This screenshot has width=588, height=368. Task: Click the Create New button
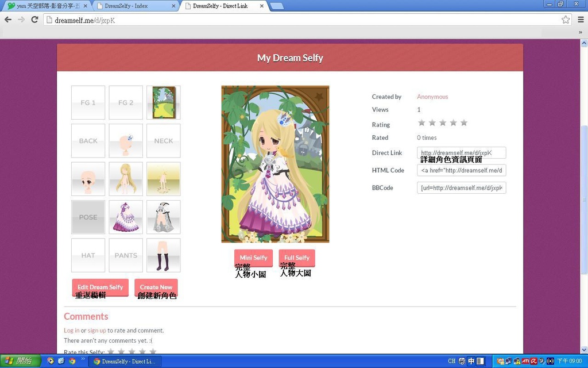click(x=156, y=287)
